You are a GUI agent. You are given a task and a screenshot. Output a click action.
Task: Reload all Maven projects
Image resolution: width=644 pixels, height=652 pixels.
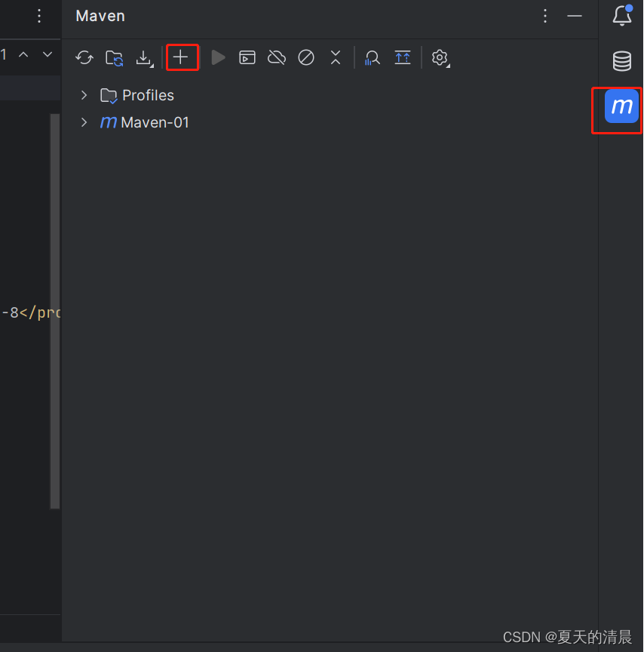84,57
